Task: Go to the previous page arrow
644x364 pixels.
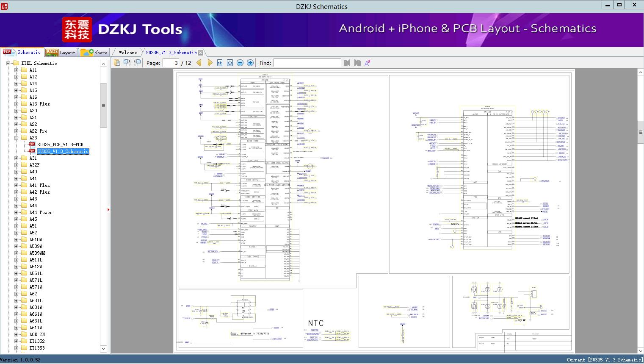Action: tap(199, 63)
